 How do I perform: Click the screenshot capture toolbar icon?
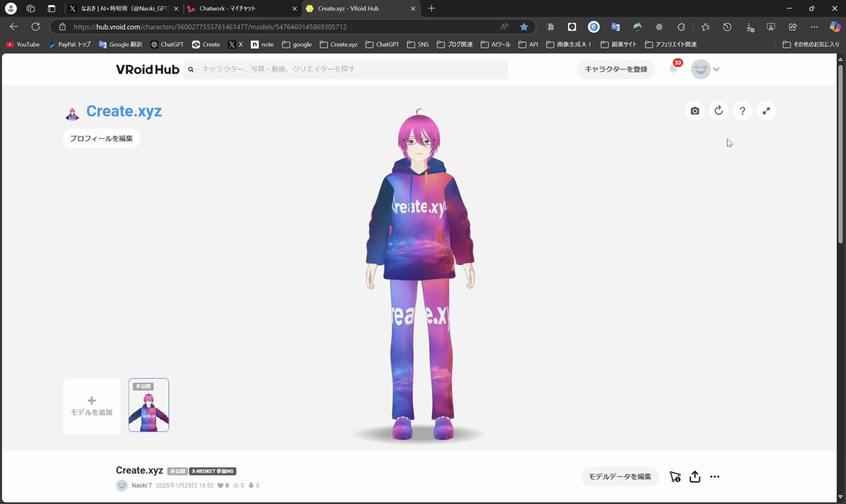coord(771,27)
